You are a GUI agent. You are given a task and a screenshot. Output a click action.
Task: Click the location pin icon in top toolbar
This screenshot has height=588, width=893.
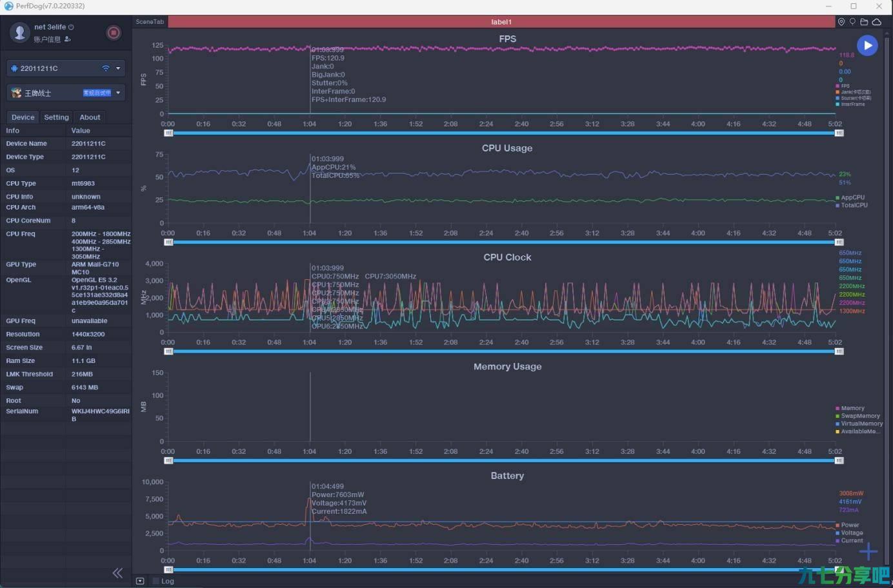841,22
